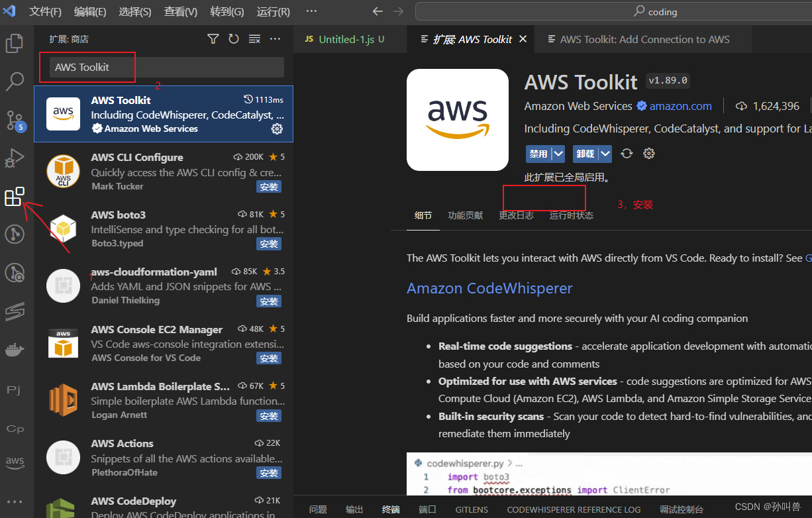Click the extension sync icon next to 禁用
This screenshot has height=518, width=812.
(627, 153)
